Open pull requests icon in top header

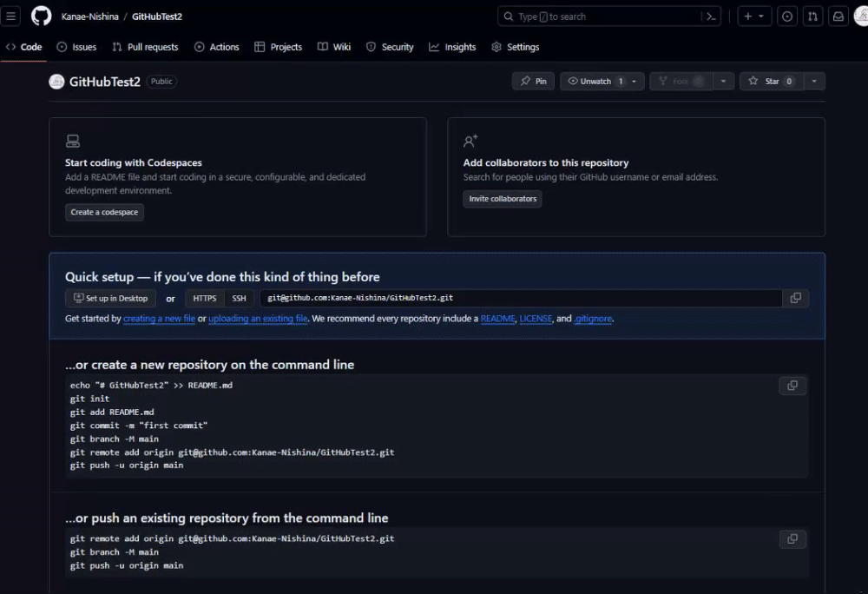click(812, 16)
